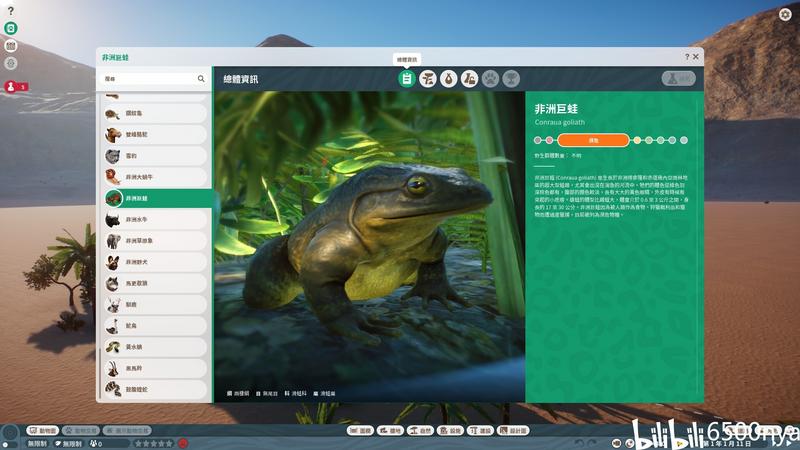800x450 pixels.
Task: Open the tab with the sack icon
Action: (448, 79)
